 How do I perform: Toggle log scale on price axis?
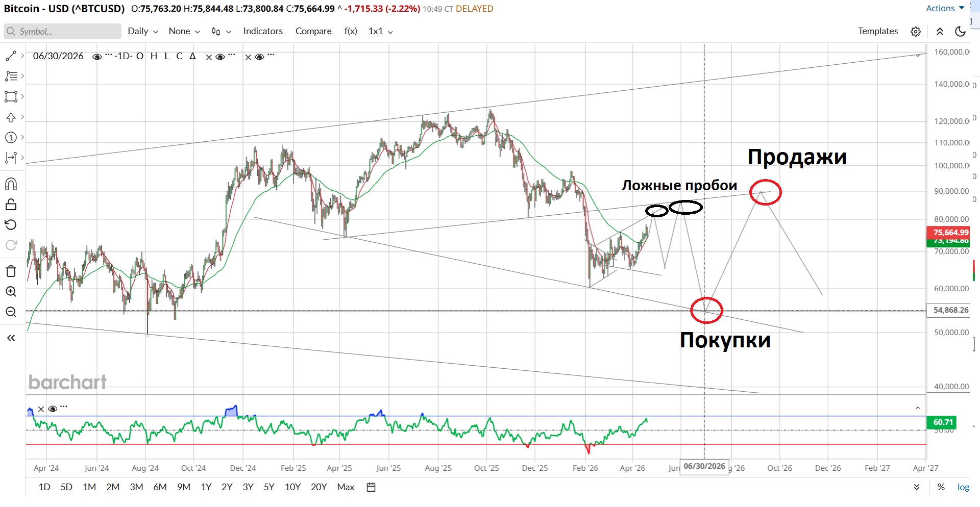[963, 487]
